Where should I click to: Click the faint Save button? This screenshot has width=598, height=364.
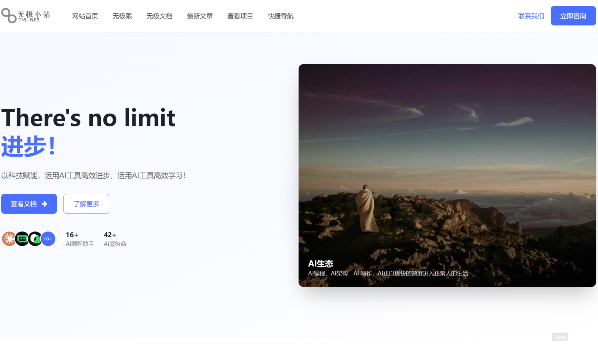click(x=559, y=337)
